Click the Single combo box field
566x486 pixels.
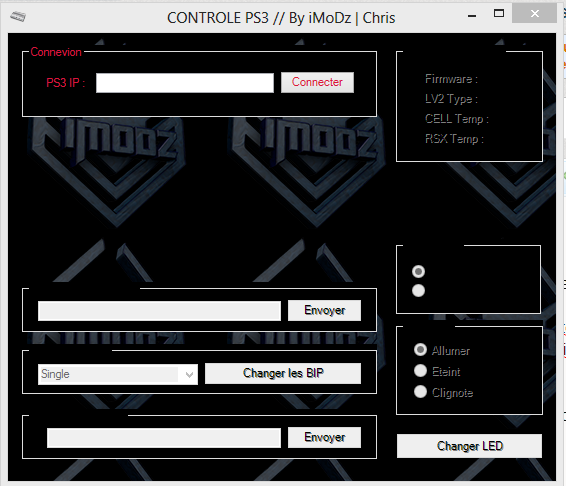tap(118, 374)
